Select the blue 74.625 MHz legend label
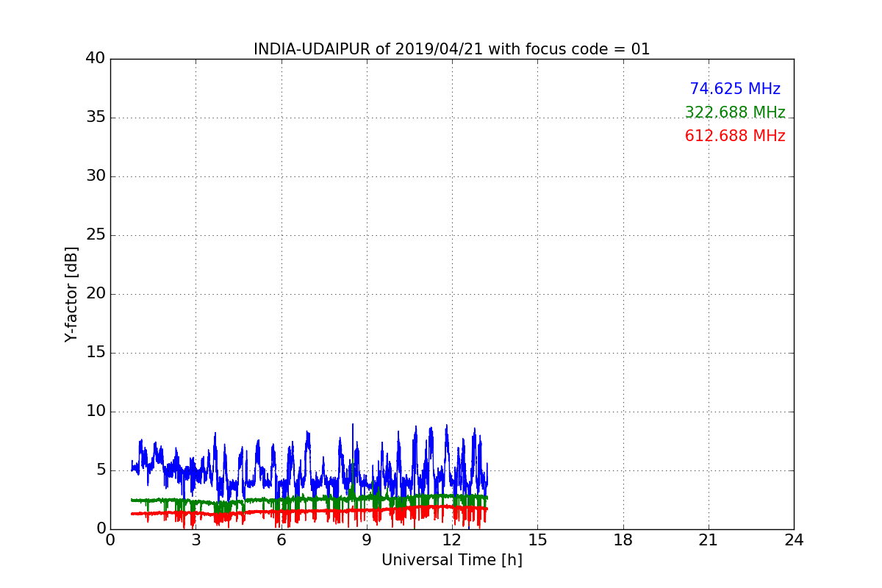This screenshot has width=882, height=588. tap(735, 89)
